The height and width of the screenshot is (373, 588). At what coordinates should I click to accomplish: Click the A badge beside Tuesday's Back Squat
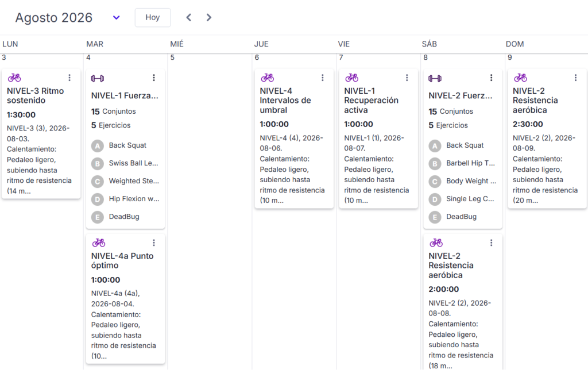point(98,145)
